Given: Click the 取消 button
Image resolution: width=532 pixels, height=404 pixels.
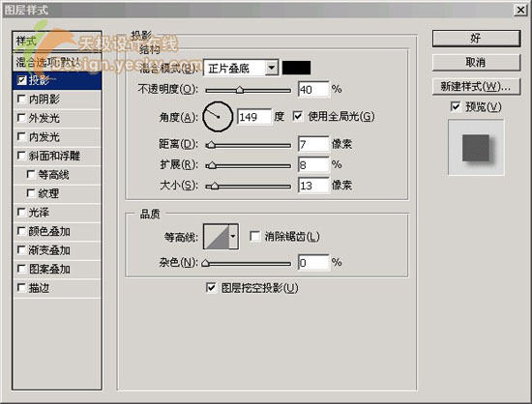Looking at the screenshot, I should tap(476, 63).
